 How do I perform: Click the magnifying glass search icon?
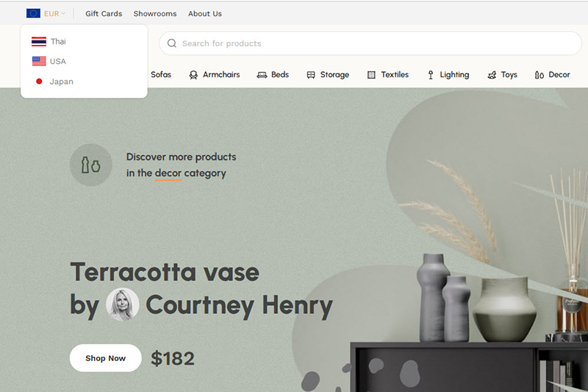pyautogui.click(x=172, y=43)
